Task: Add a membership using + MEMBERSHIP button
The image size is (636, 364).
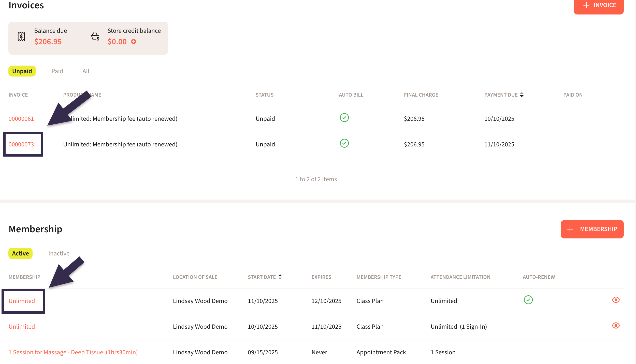Action: coord(592,229)
